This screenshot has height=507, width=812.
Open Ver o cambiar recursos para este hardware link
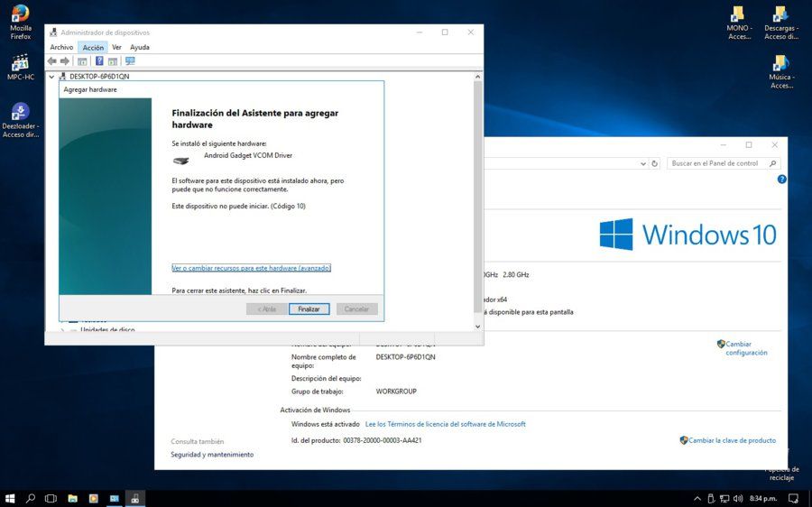tap(251, 268)
